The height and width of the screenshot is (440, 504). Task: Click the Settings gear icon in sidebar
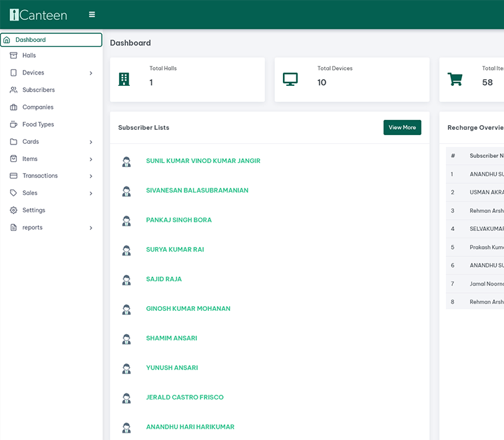click(14, 210)
